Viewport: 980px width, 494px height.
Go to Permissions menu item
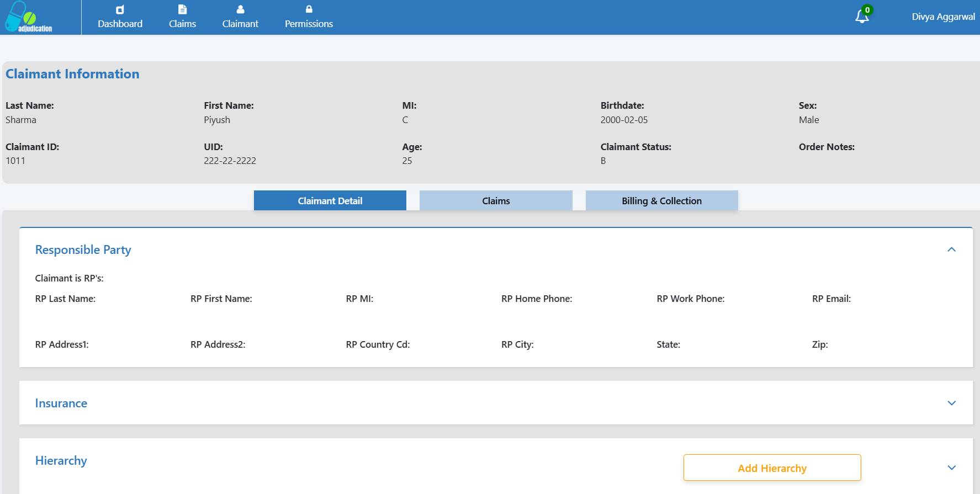(x=309, y=24)
